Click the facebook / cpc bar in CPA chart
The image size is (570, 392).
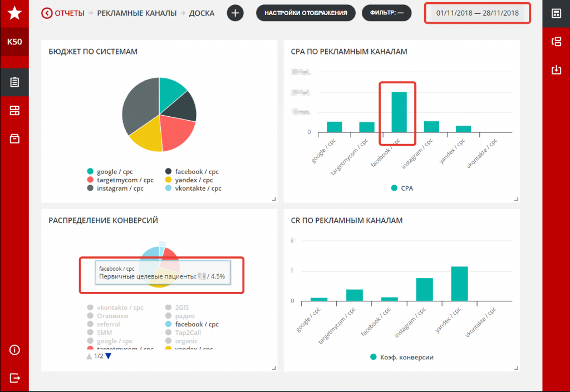click(x=399, y=112)
